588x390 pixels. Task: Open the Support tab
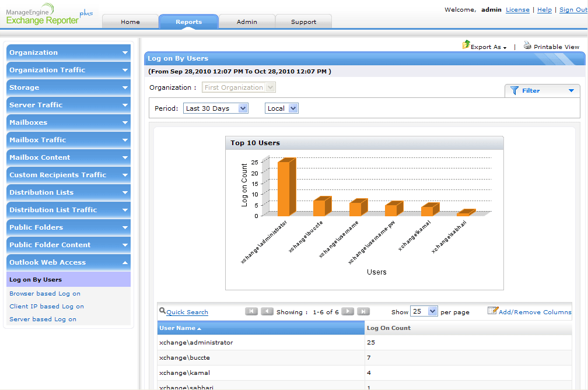coord(303,22)
